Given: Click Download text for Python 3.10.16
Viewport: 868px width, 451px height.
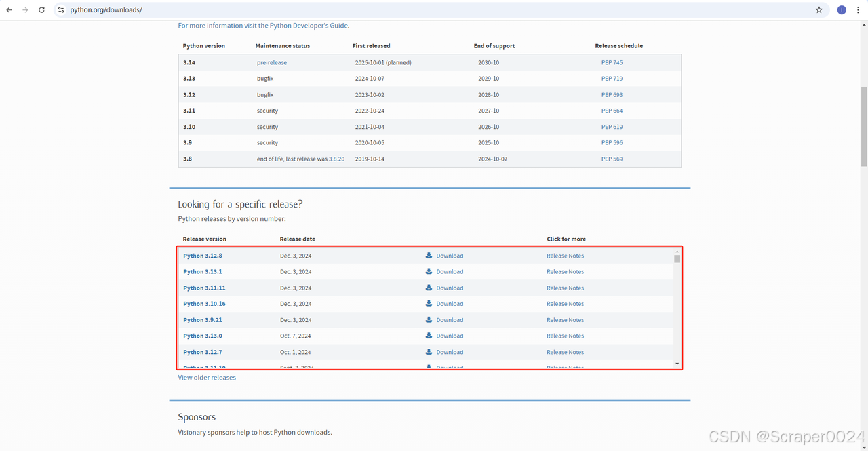Looking at the screenshot, I should [450, 304].
